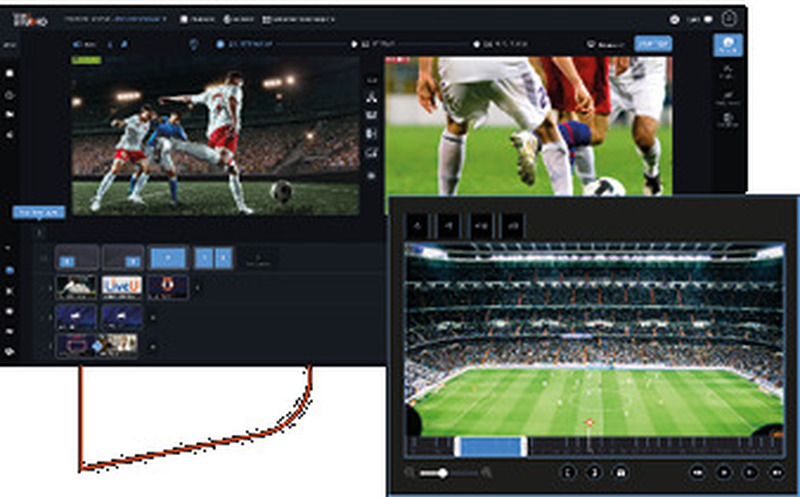Click the zoom-in magnifier right of the zoom slider

tap(487, 472)
